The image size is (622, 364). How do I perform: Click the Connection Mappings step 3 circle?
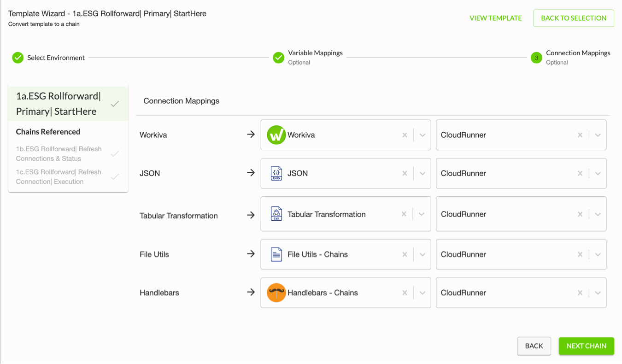point(536,58)
